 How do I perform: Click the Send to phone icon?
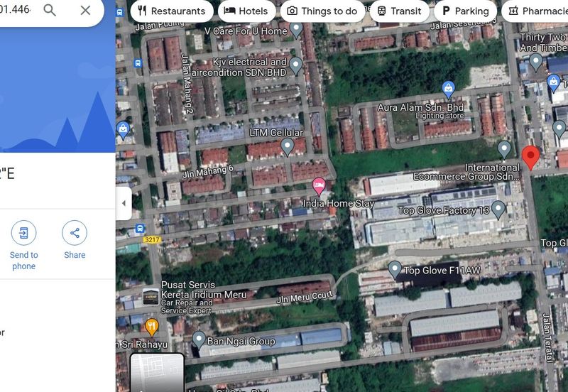pyautogui.click(x=23, y=233)
